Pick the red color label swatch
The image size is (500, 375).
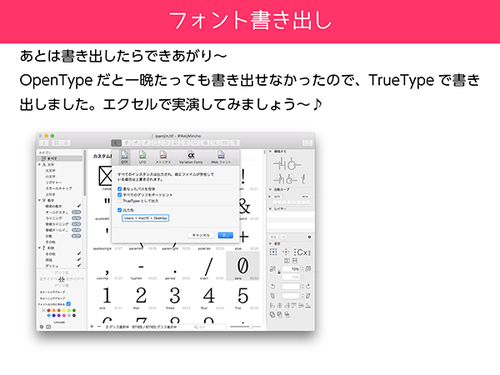click(x=49, y=311)
